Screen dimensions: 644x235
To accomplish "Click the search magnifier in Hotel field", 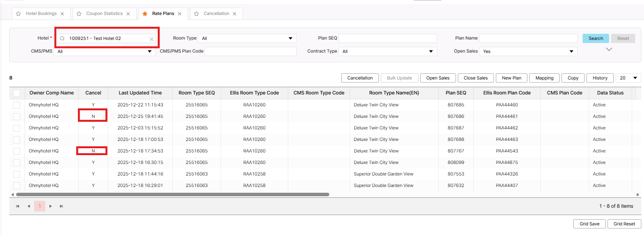I will 62,38.
